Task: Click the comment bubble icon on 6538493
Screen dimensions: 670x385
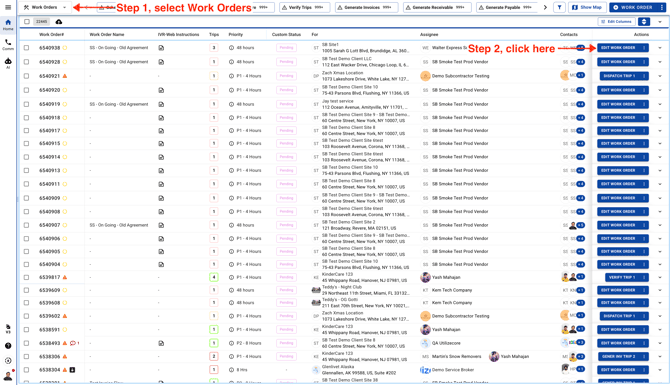Action: pyautogui.click(x=73, y=343)
